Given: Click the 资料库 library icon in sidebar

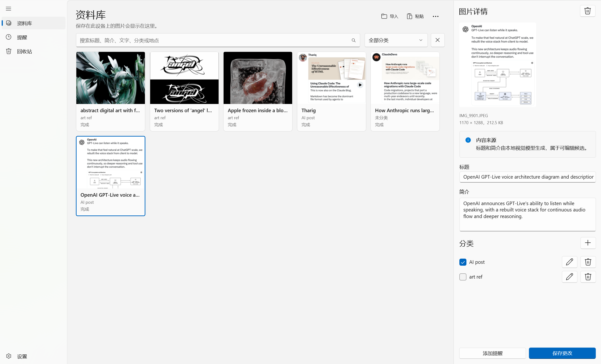Looking at the screenshot, I should [9, 23].
